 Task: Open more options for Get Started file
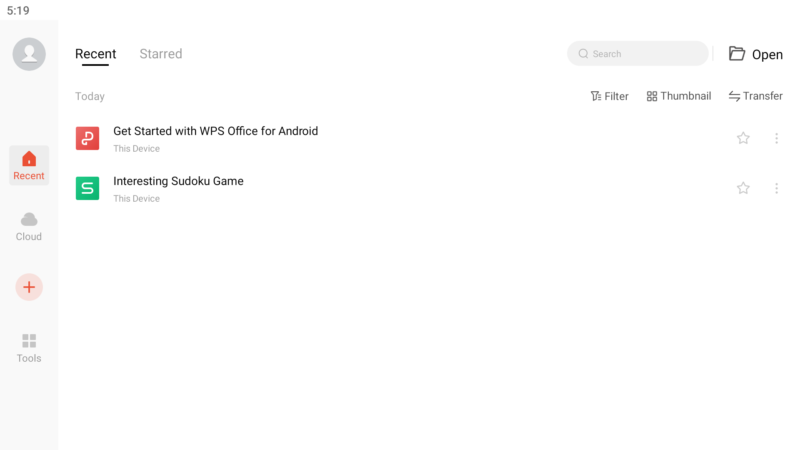pyautogui.click(x=776, y=138)
